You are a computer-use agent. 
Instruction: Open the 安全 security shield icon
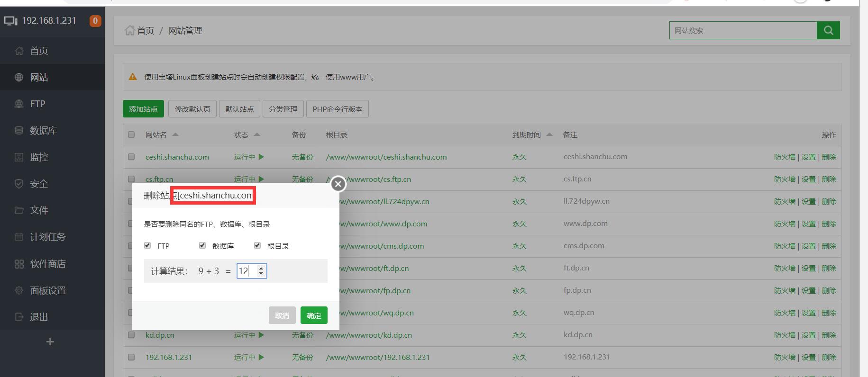tap(19, 184)
